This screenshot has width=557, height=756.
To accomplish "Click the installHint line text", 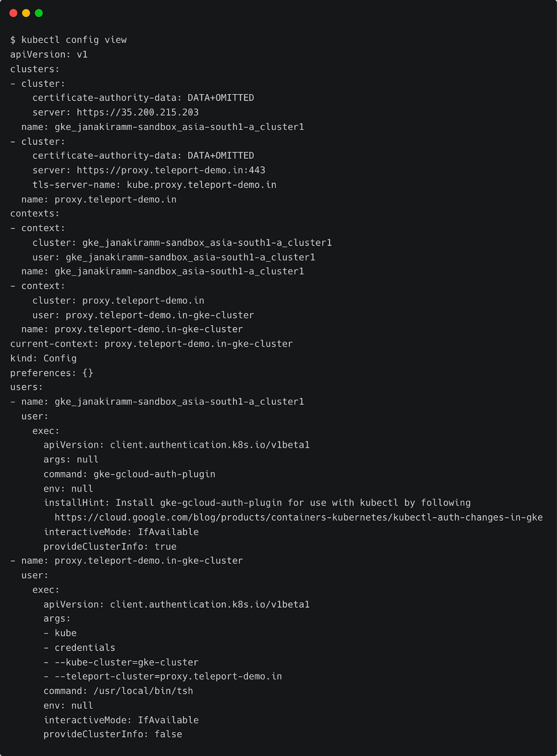I will (257, 503).
